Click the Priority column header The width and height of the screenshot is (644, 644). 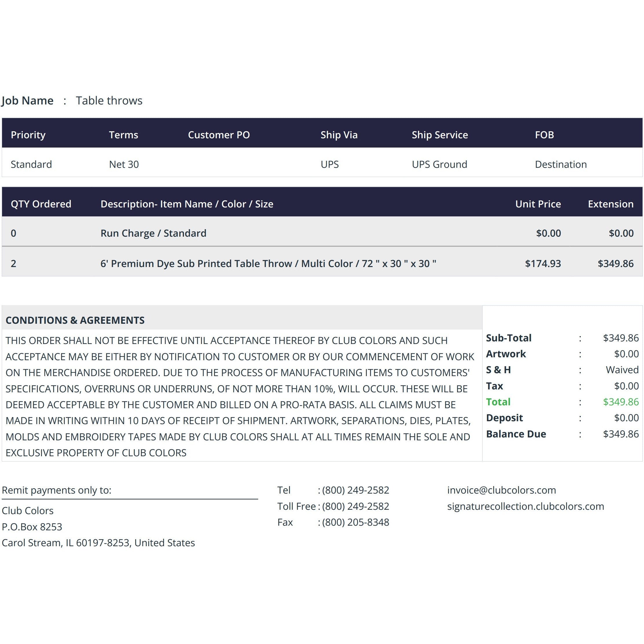pyautogui.click(x=28, y=135)
